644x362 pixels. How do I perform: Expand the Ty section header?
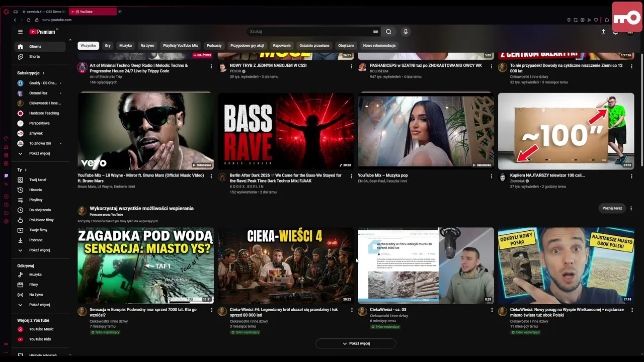[x=22, y=170]
